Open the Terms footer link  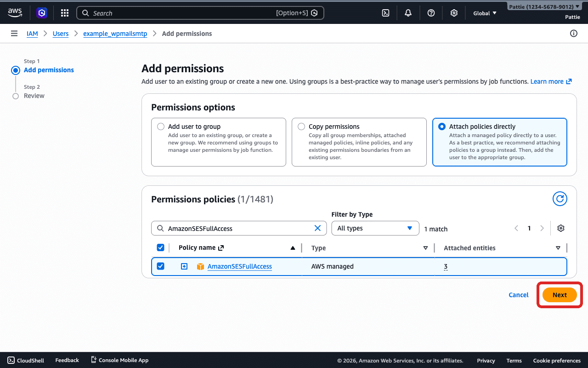pos(514,360)
